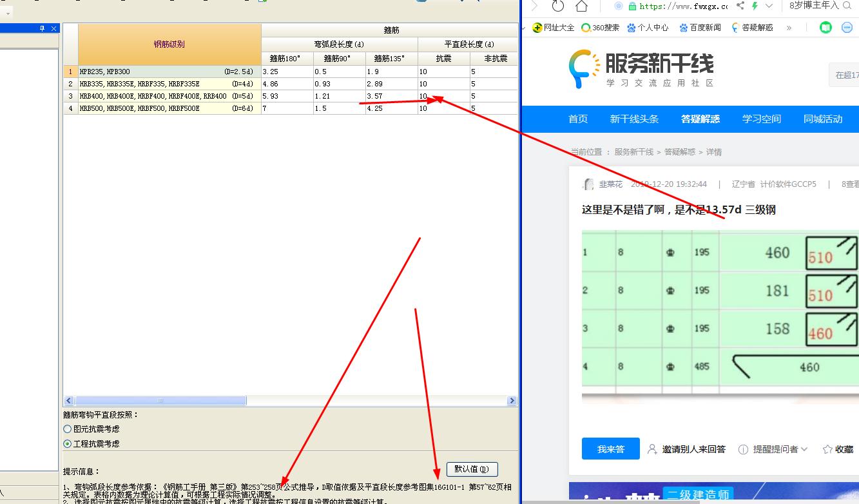Open the 新干线头条 navigation tab
The width and height of the screenshot is (859, 504).
click(x=635, y=119)
